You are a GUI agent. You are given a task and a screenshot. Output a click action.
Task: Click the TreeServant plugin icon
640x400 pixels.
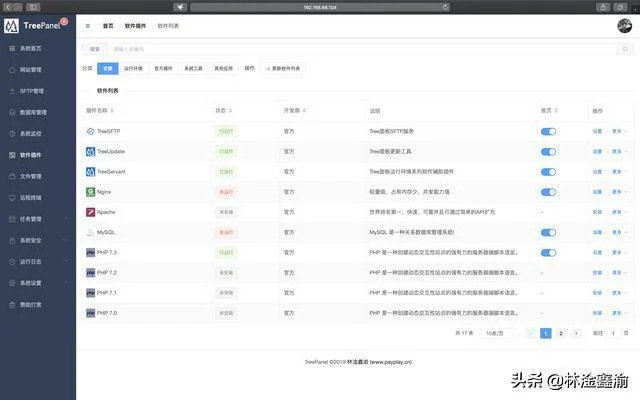tap(90, 172)
